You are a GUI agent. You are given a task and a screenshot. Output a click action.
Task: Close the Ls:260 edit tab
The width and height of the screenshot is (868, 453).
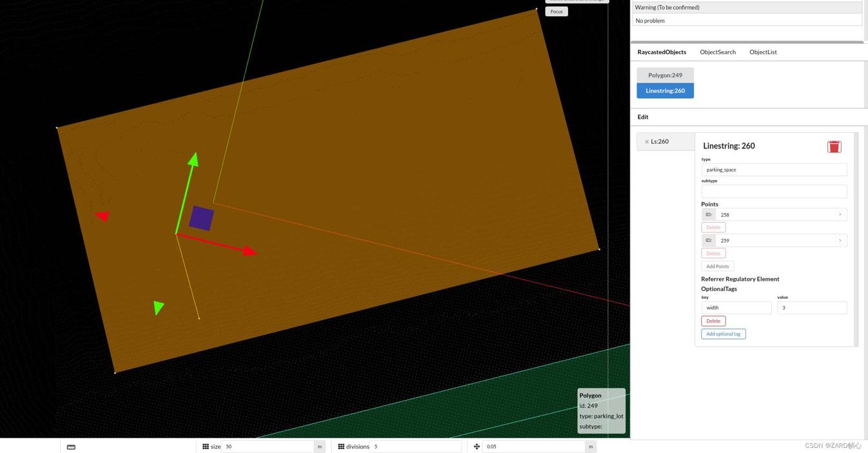(647, 142)
